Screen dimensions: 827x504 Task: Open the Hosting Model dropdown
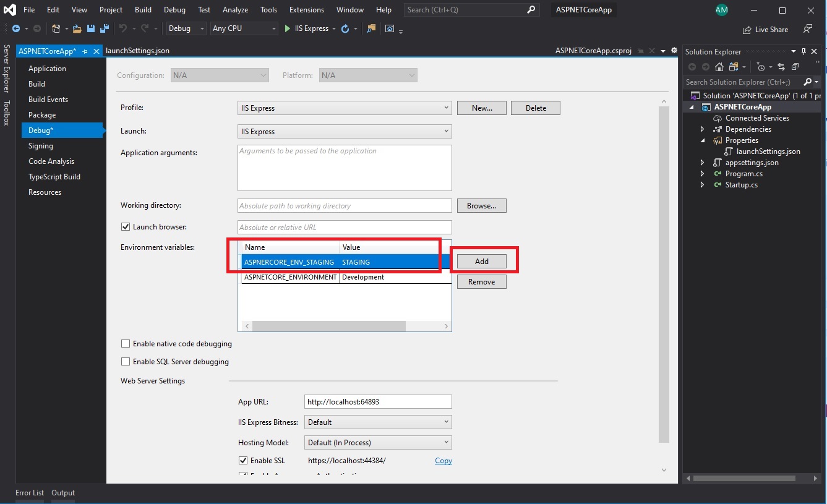[378, 443]
